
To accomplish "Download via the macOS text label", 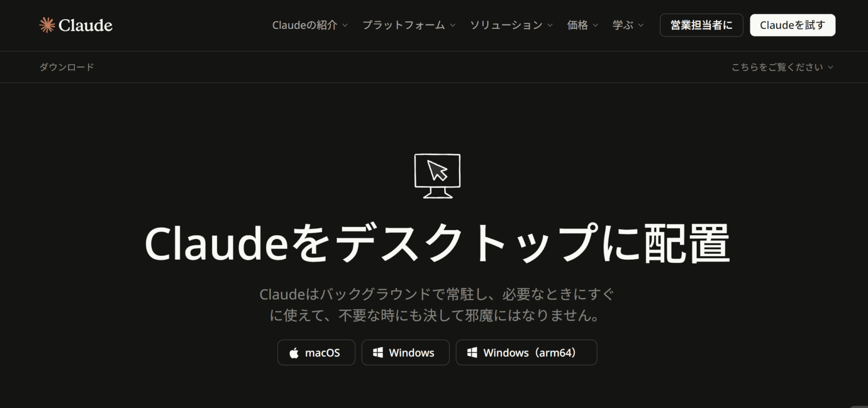I will point(322,353).
